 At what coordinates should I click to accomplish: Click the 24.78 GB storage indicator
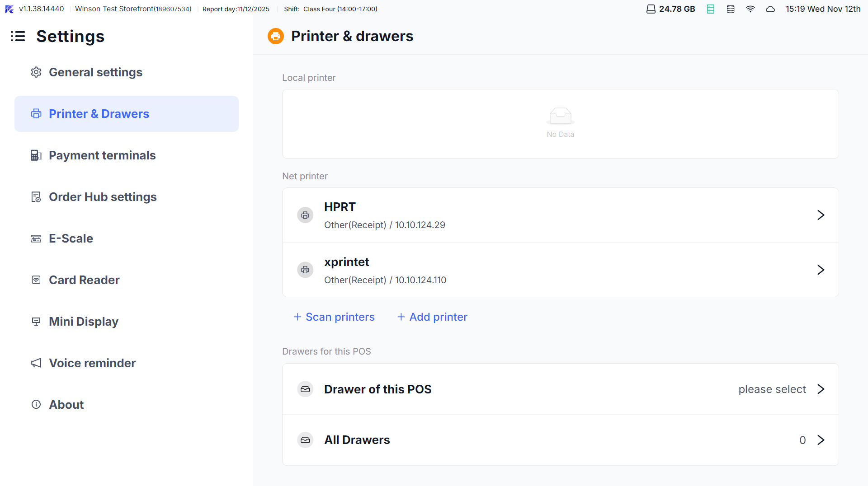tap(670, 9)
